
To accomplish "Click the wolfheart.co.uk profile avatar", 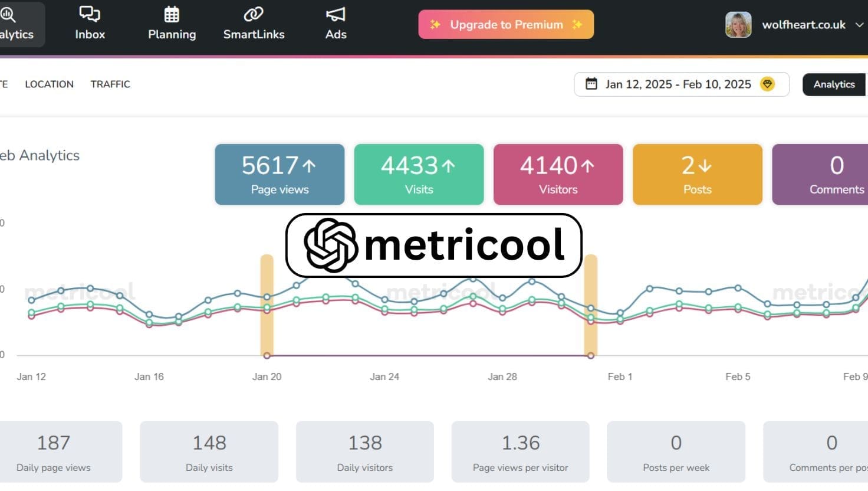I will click(x=738, y=25).
